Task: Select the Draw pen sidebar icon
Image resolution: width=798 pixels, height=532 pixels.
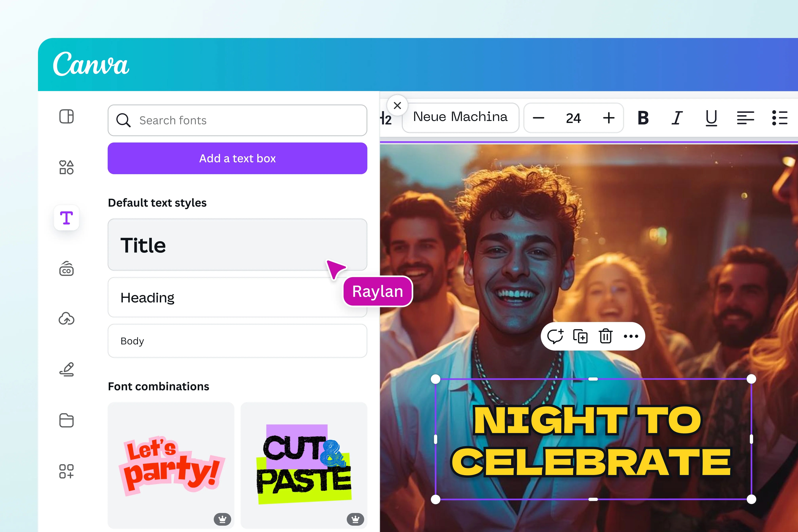Action: click(x=66, y=369)
